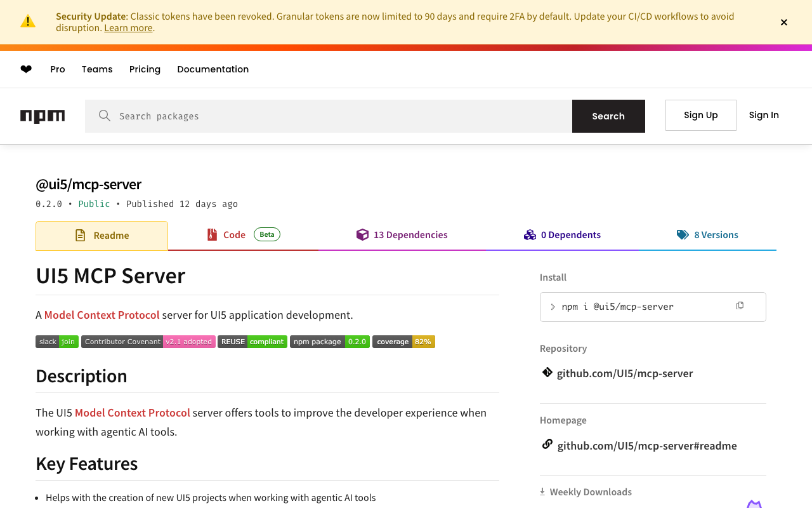
Task: Click the Contributor Covenant v2.1 adopted badge
Action: click(x=148, y=342)
